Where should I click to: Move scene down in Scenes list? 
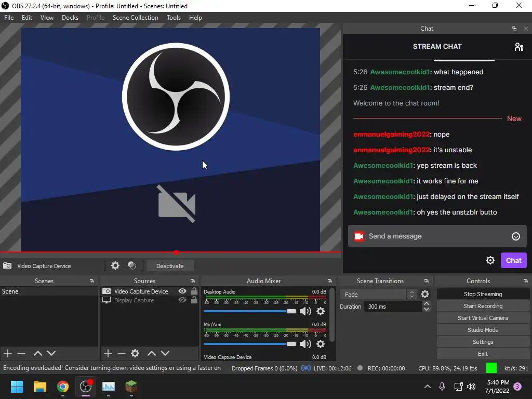[x=51, y=353]
